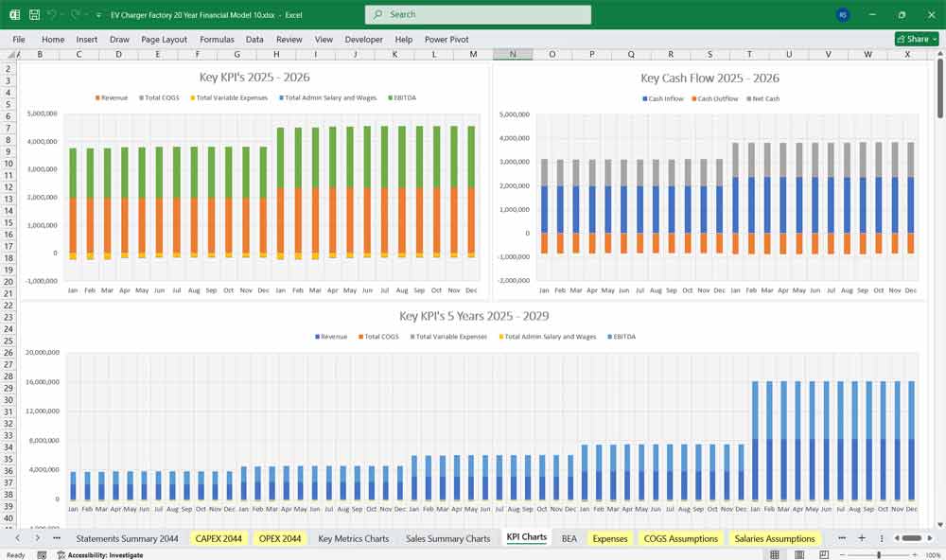Screen dimensions: 946x560
Task: Open the all-sheets list via vertical ellipsis icon
Action: tap(882, 537)
